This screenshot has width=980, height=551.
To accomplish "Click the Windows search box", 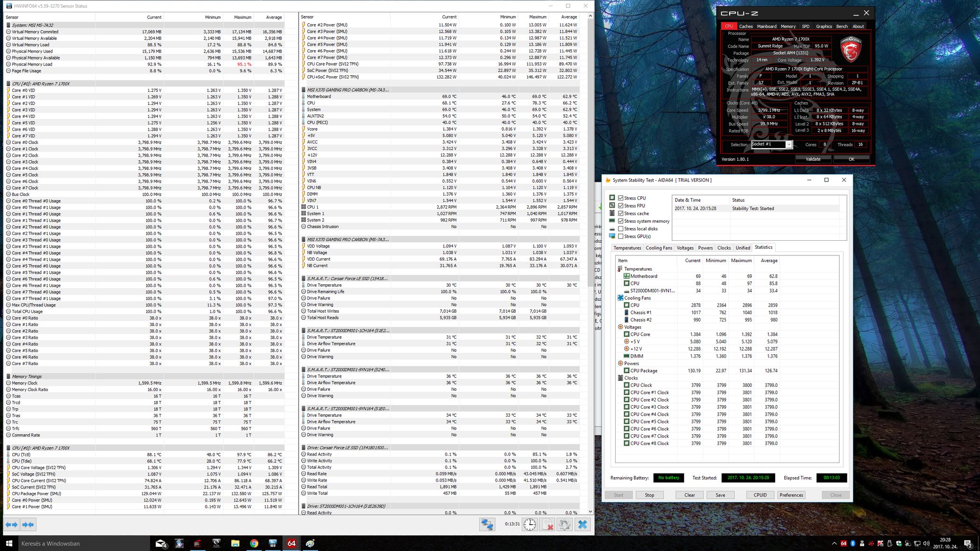I will (x=84, y=543).
